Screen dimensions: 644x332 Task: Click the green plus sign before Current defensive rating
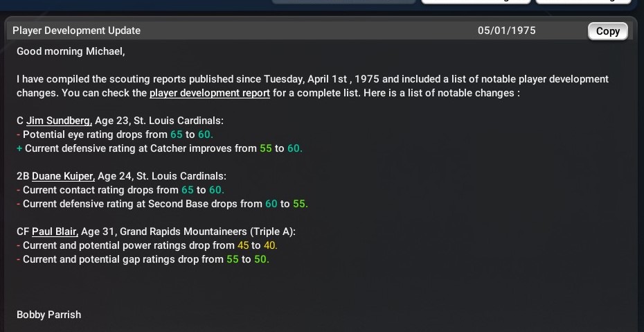(x=19, y=148)
